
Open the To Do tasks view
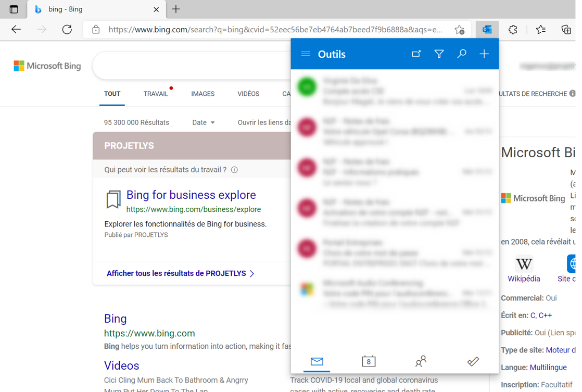(473, 361)
